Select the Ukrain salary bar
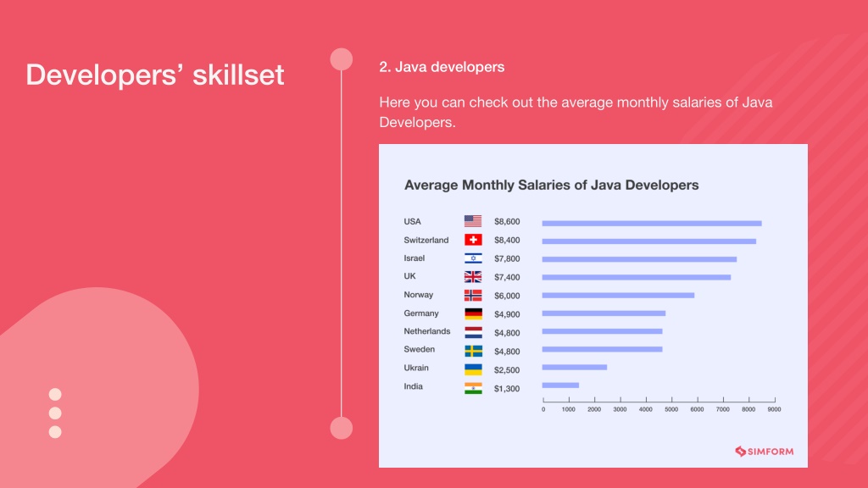Screen dimensions: 868x488 coord(574,368)
